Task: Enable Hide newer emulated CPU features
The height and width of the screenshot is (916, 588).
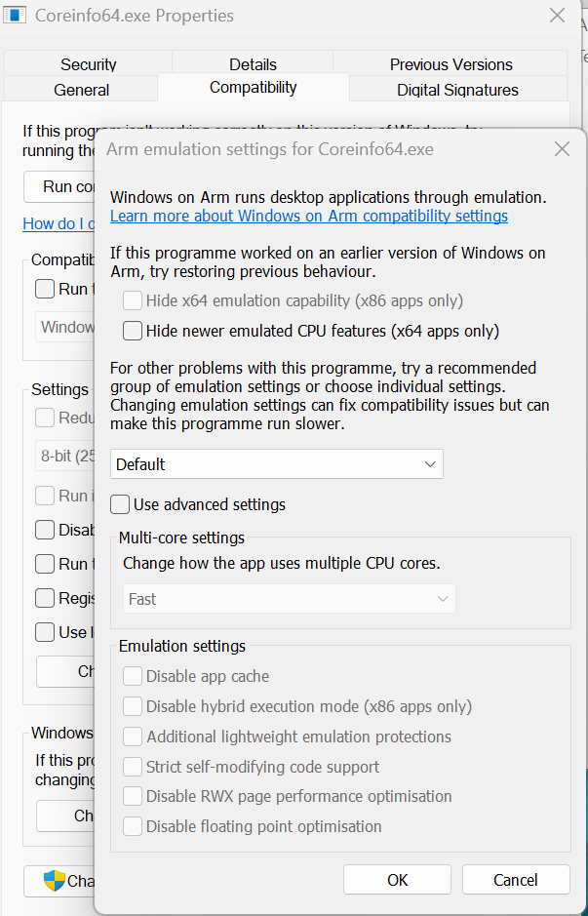Action: tap(132, 331)
